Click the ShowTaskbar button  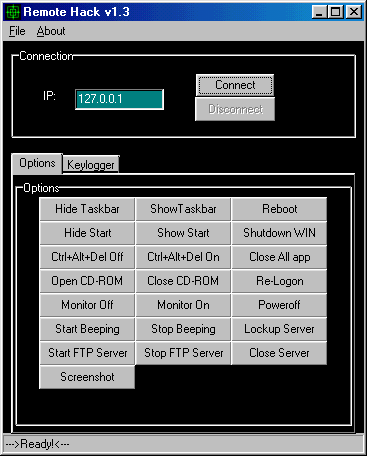[183, 209]
